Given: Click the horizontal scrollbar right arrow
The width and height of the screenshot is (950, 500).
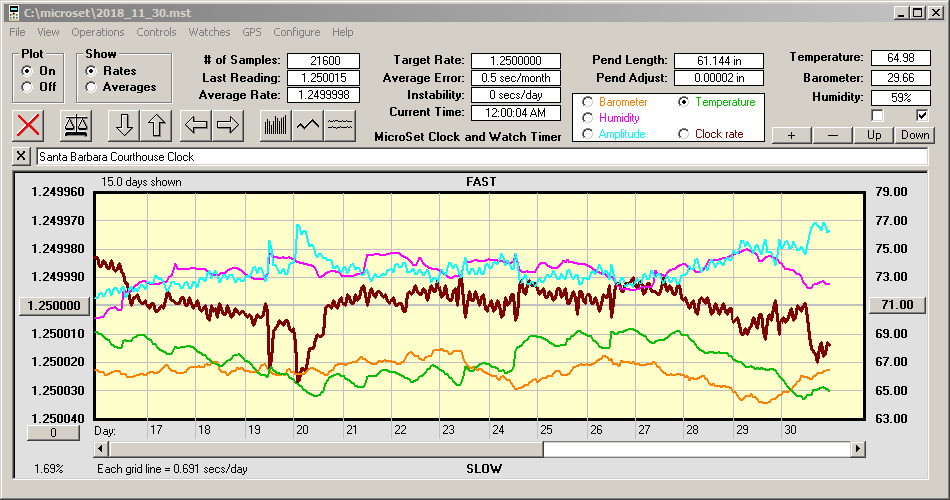Looking at the screenshot, I should pyautogui.click(x=858, y=450).
